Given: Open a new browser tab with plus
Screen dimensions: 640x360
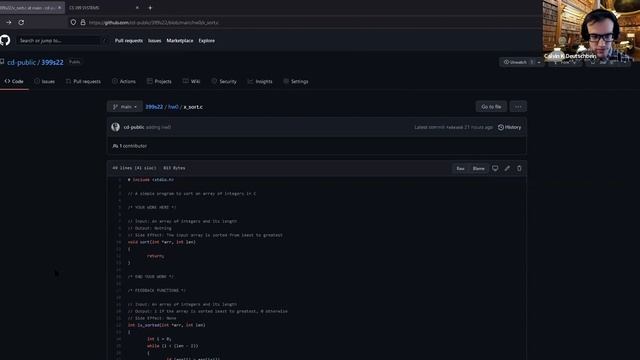Looking at the screenshot, I should pos(150,8).
